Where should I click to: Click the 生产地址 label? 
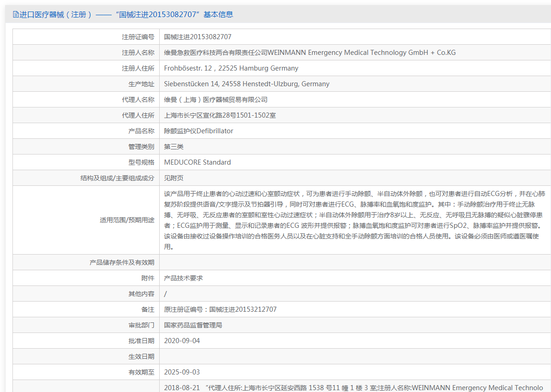[141, 84]
